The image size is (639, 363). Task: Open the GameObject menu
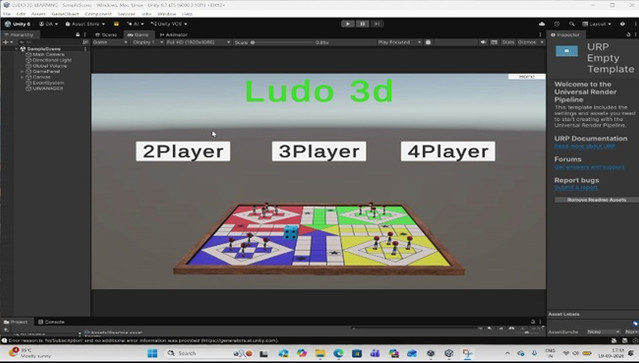click(65, 14)
